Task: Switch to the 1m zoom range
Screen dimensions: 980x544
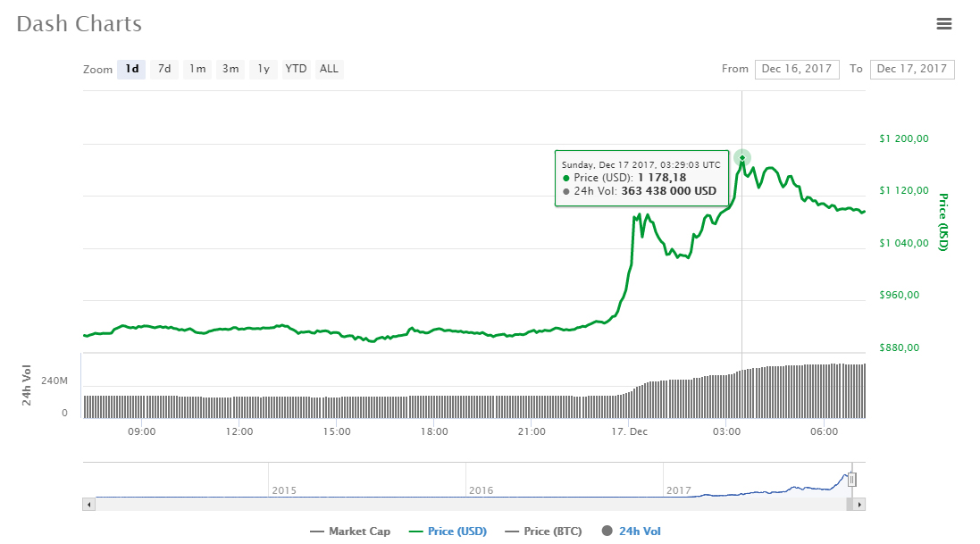Action: (x=197, y=69)
